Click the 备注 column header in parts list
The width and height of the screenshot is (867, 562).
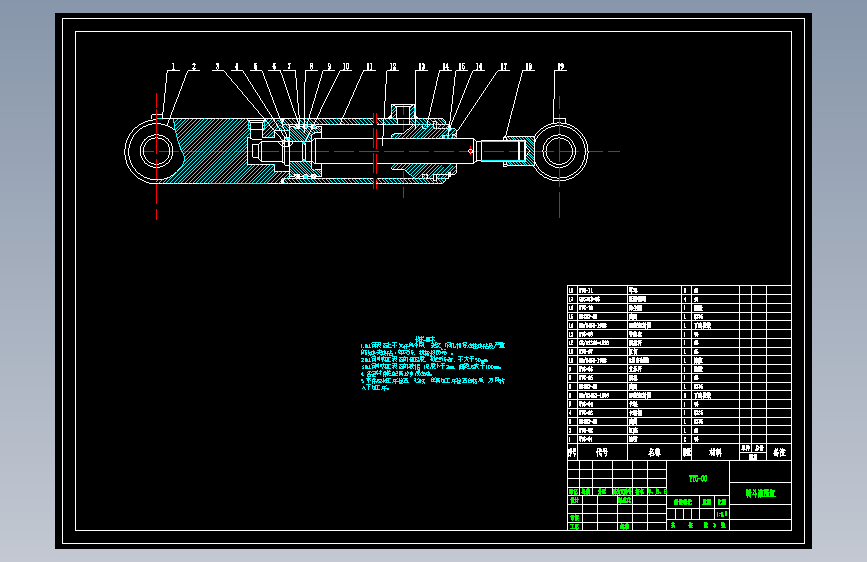click(x=779, y=452)
